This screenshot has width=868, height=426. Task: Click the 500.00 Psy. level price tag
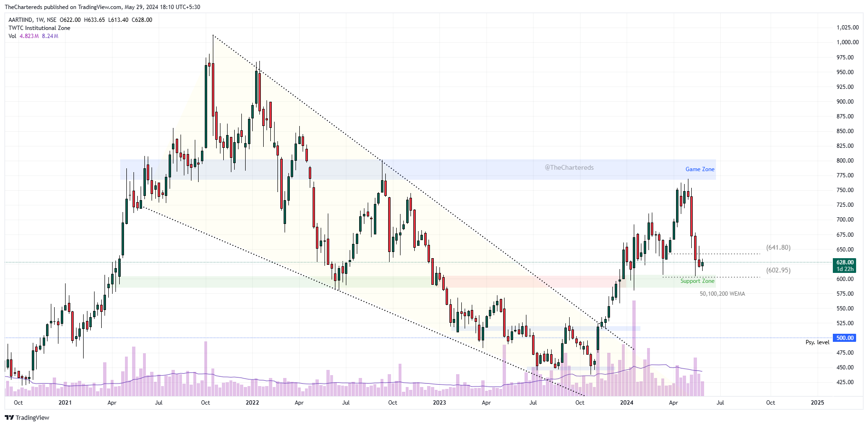[x=845, y=338]
